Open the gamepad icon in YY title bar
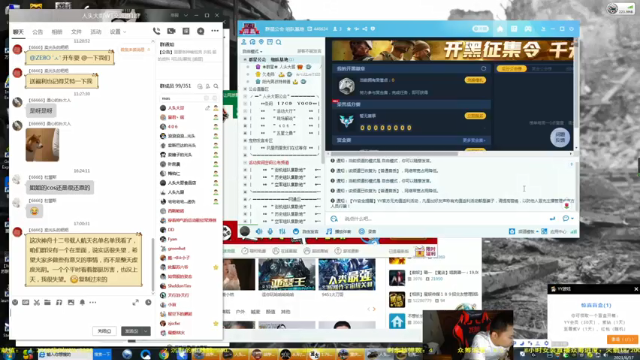The image size is (640, 360). coord(528,29)
